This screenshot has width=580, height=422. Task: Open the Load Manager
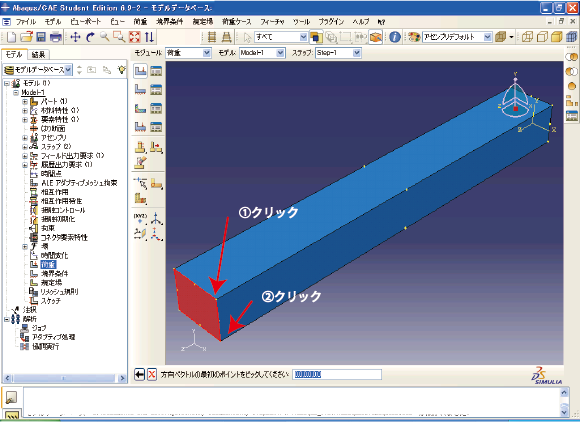pos(156,71)
